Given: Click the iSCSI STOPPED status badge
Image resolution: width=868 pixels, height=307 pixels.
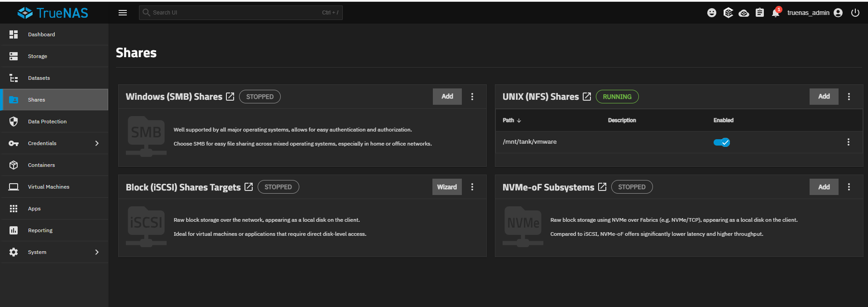Looking at the screenshot, I should click(278, 187).
